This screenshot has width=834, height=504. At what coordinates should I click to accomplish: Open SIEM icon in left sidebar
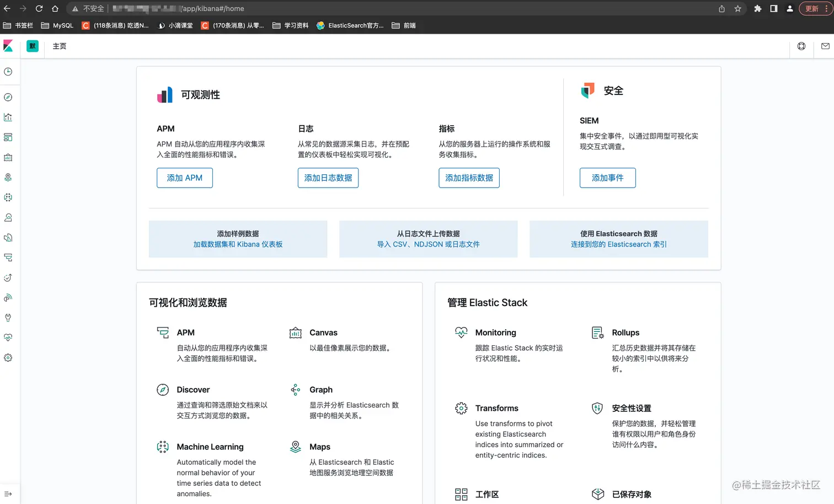[8, 298]
